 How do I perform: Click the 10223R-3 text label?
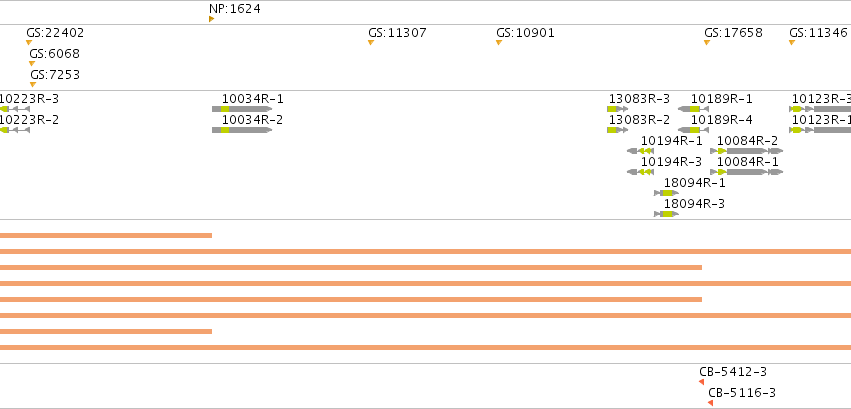(29, 99)
